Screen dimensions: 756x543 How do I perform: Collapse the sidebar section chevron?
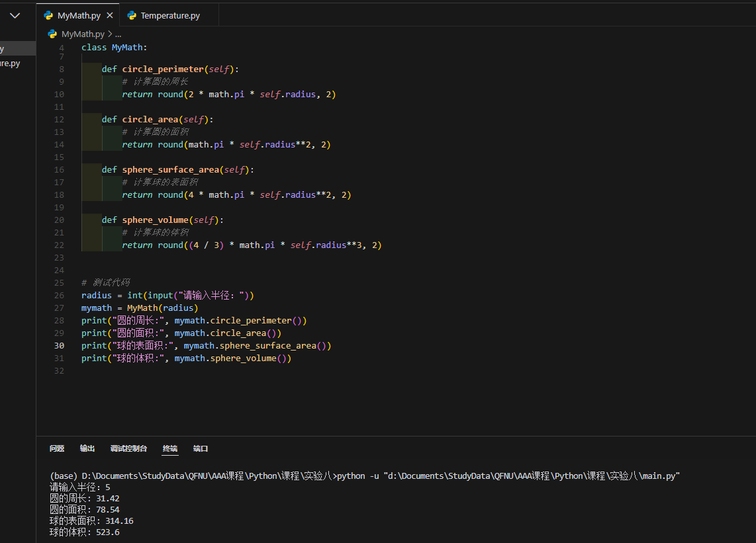[15, 15]
